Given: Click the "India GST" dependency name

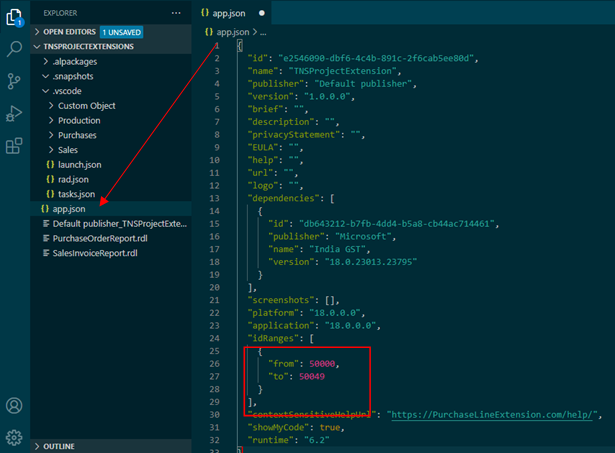Looking at the screenshot, I should (337, 249).
